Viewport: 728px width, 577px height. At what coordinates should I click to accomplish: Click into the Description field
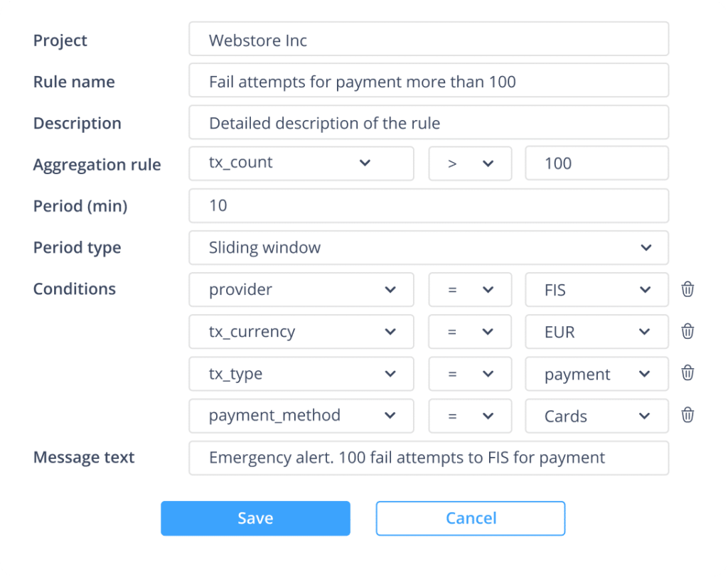click(x=428, y=122)
